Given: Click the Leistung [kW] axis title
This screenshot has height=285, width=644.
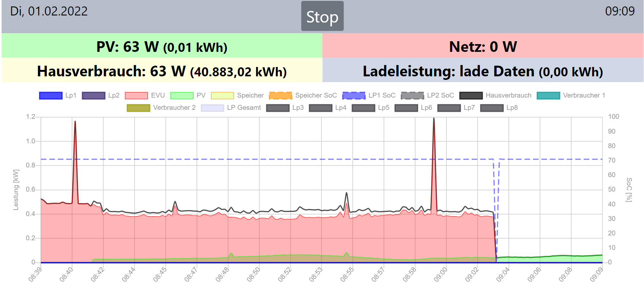Looking at the screenshot, I should click(x=16, y=190).
